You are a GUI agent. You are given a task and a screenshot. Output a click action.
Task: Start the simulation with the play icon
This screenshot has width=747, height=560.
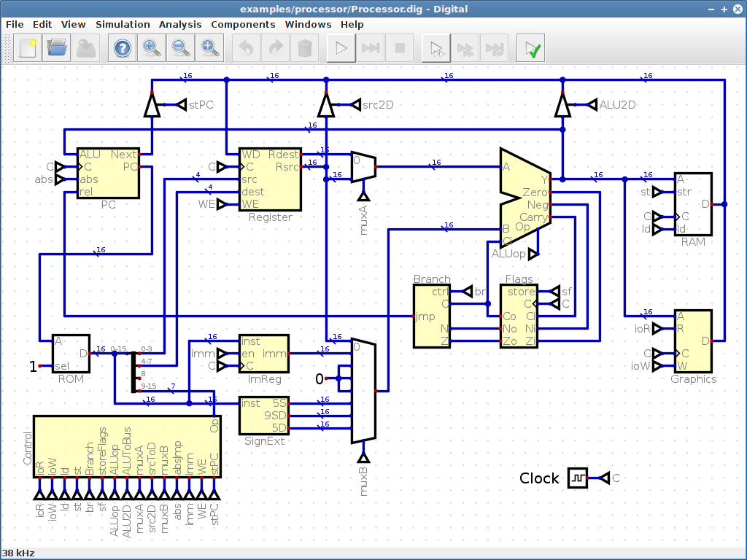coord(341,47)
